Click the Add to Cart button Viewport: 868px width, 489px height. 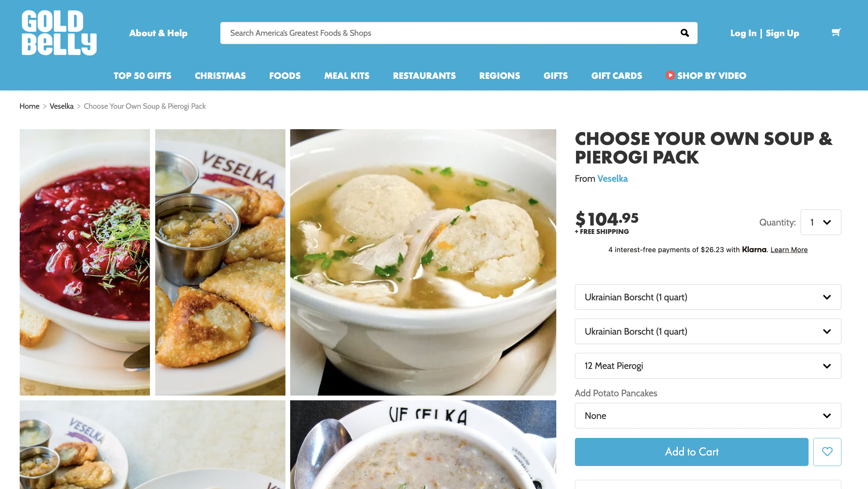point(692,452)
